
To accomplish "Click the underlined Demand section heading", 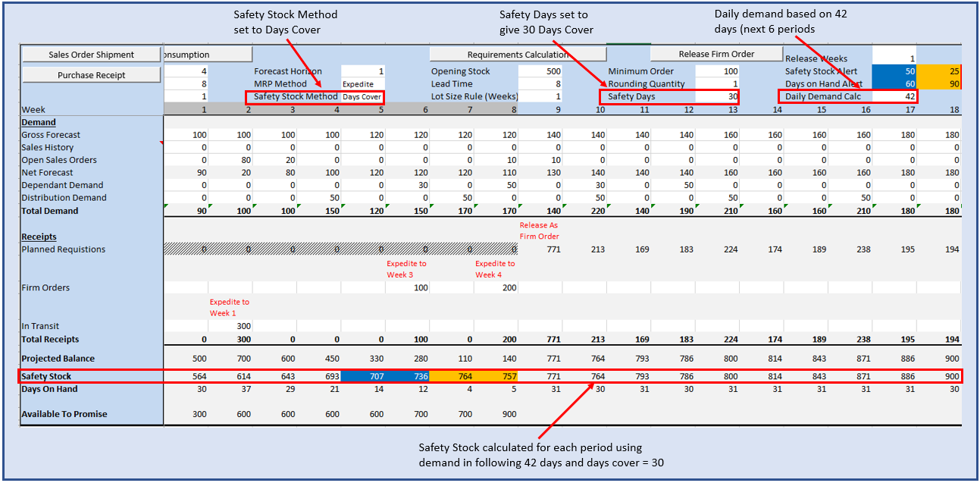I will click(x=39, y=122).
